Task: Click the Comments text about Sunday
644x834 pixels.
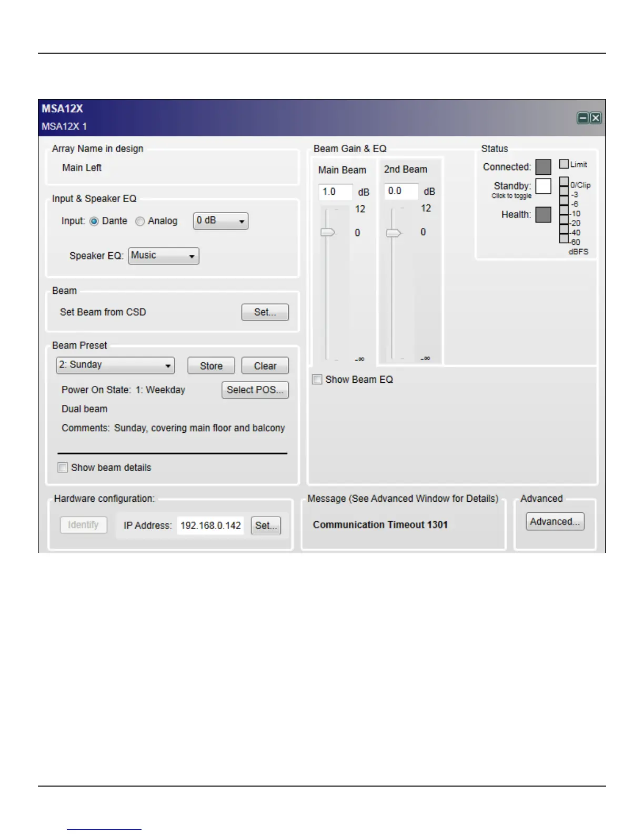Action: click(173, 428)
